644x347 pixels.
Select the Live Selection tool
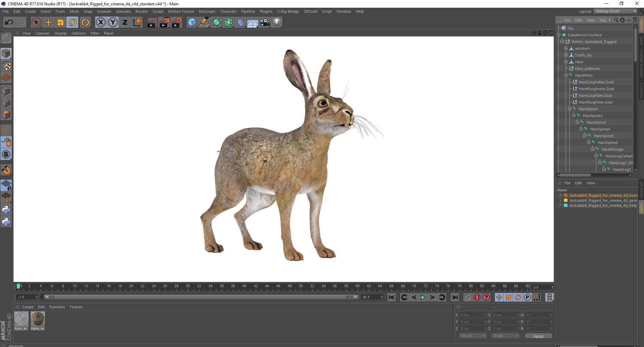pyautogui.click(x=36, y=23)
